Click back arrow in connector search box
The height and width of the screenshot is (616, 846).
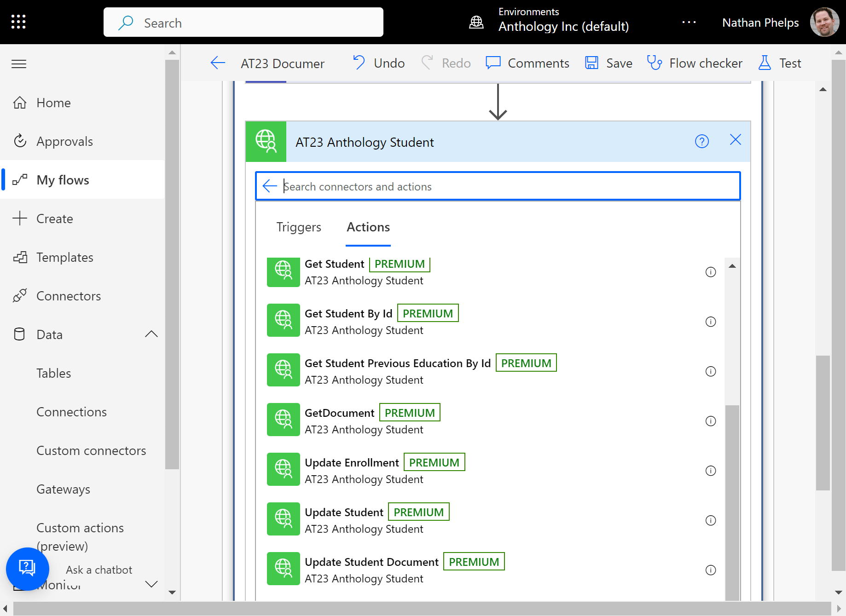[x=269, y=186]
